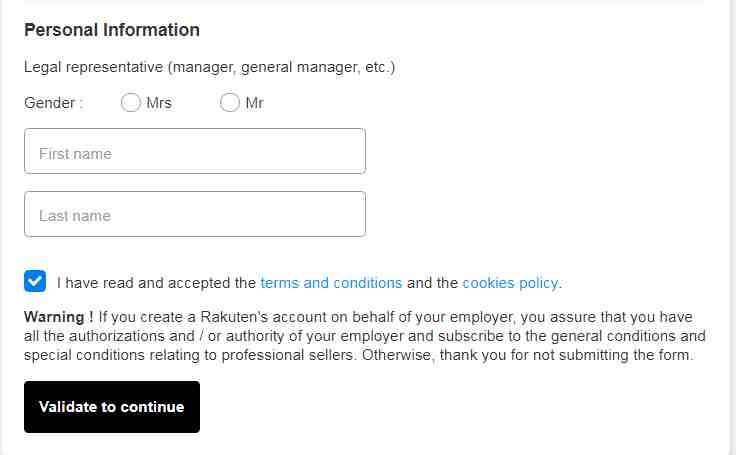Viewport: 736px width, 455px height.
Task: Uncheck the terms acceptance checkbox
Action: 35,281
